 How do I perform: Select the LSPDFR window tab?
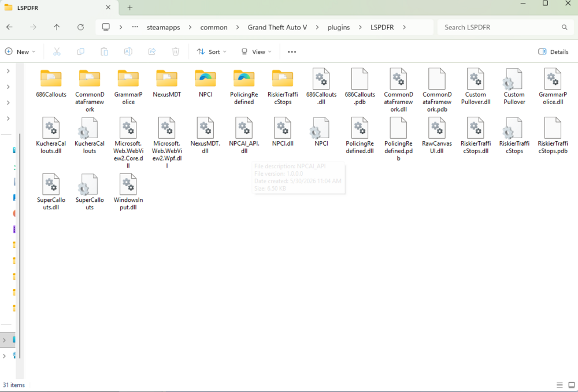[58, 8]
